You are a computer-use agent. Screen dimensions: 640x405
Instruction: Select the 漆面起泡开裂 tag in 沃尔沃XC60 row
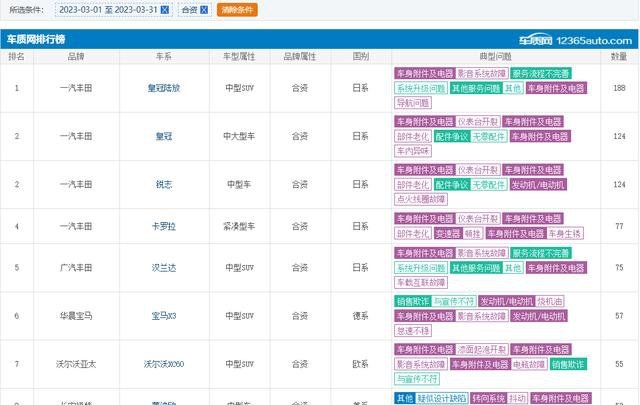coord(482,349)
